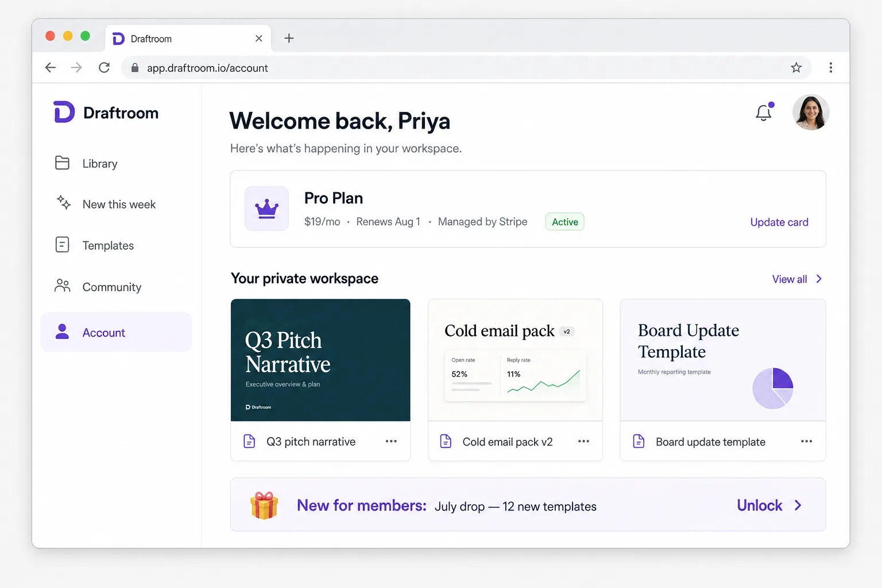Image resolution: width=882 pixels, height=588 pixels.
Task: Open the Community section
Action: click(116, 287)
